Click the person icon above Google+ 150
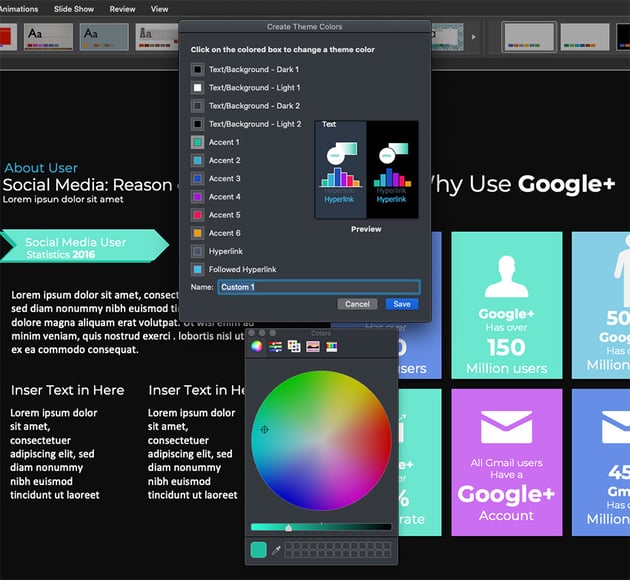Screen dimensions: 630x580 tap(506, 277)
